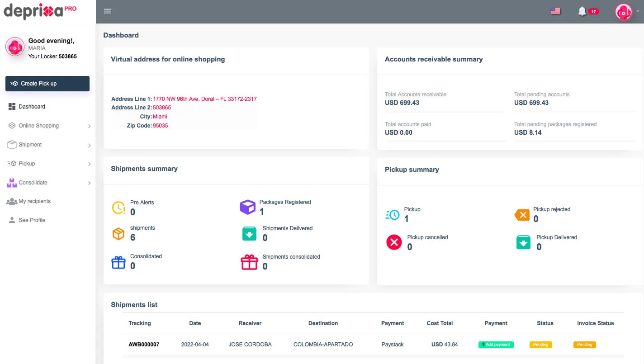Screen dimensions: 644x364
Task: Toggle the hamburger sidebar menu icon
Action: 107,11
